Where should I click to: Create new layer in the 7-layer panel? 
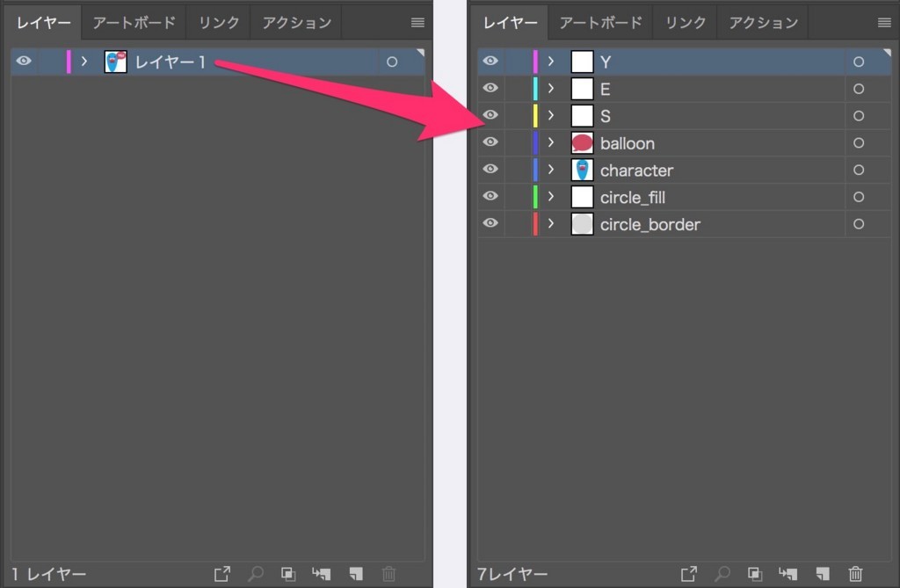click(821, 574)
